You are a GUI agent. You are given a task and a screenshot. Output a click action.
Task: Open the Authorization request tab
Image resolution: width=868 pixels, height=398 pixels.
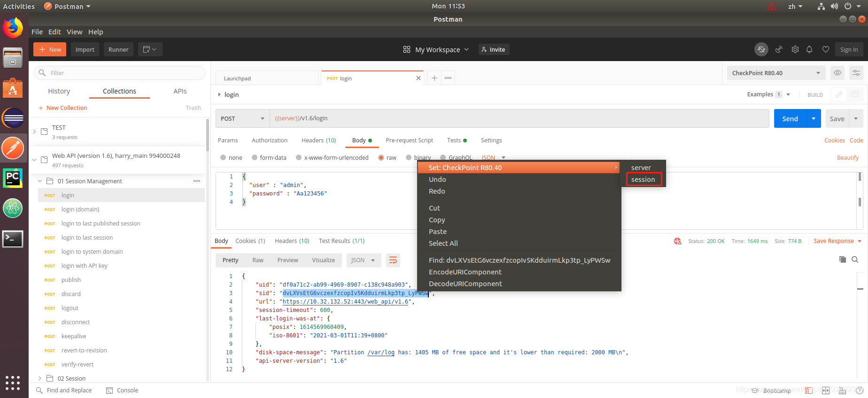[x=270, y=140]
